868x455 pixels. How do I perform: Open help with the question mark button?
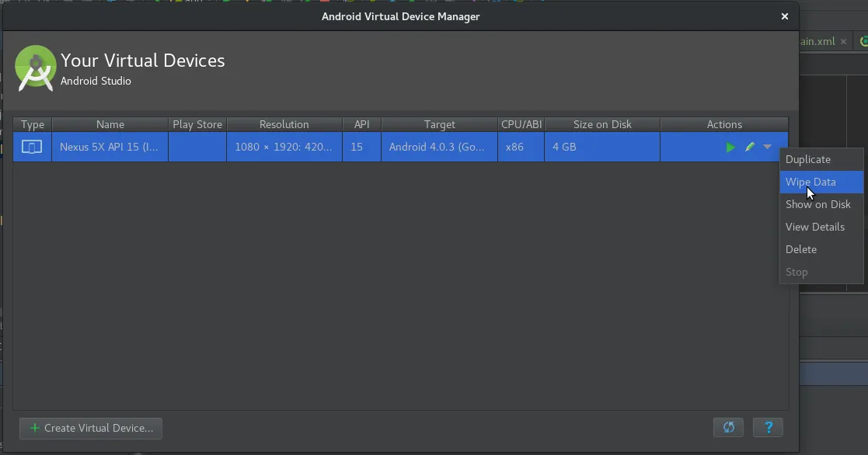click(x=769, y=427)
